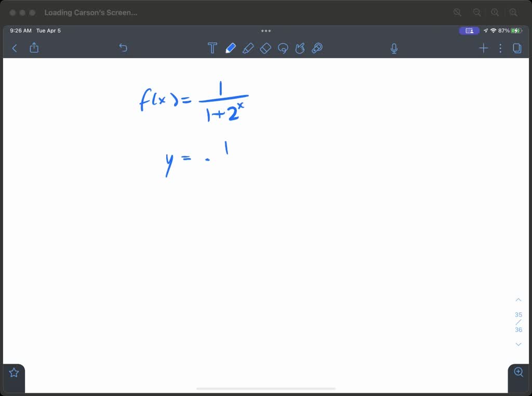Go to previous page with up chevron
532x396 pixels.
[x=518, y=299]
